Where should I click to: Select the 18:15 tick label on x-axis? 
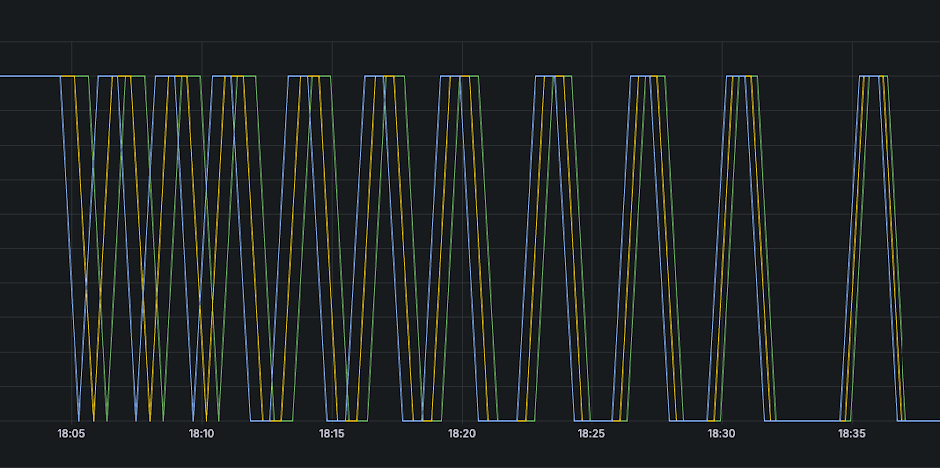pyautogui.click(x=332, y=434)
